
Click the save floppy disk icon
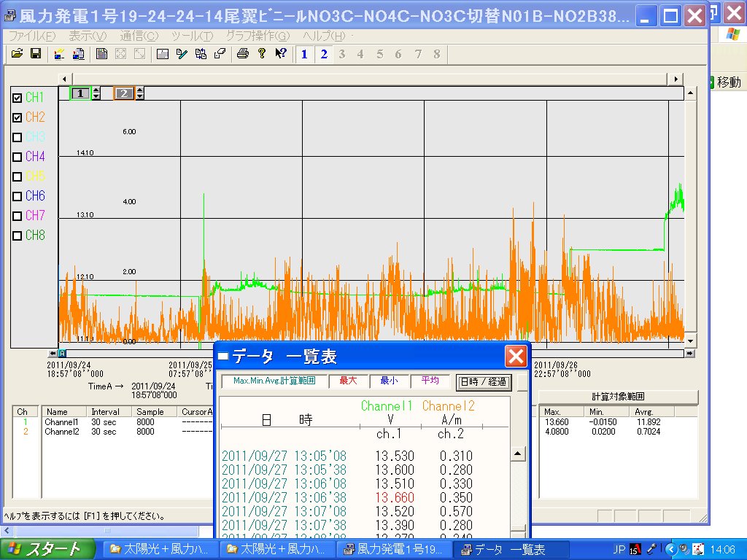pyautogui.click(x=35, y=53)
